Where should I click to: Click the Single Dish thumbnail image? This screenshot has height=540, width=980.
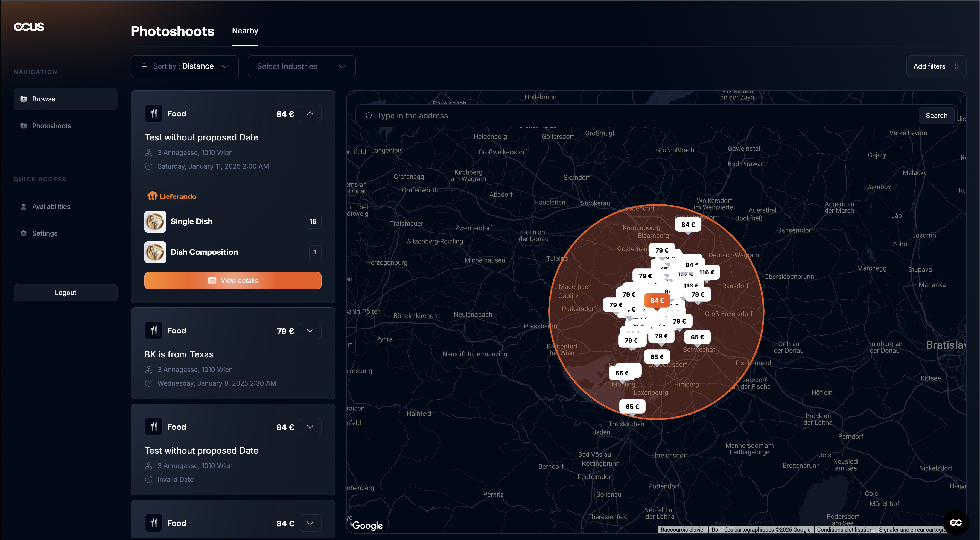pos(155,221)
